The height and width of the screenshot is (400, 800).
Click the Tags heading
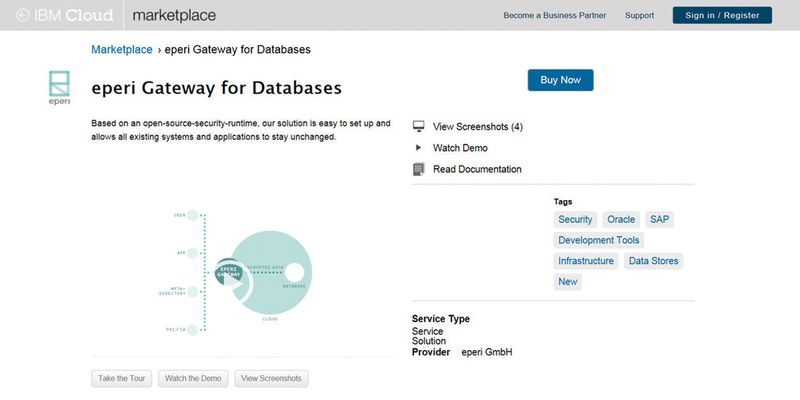(563, 202)
